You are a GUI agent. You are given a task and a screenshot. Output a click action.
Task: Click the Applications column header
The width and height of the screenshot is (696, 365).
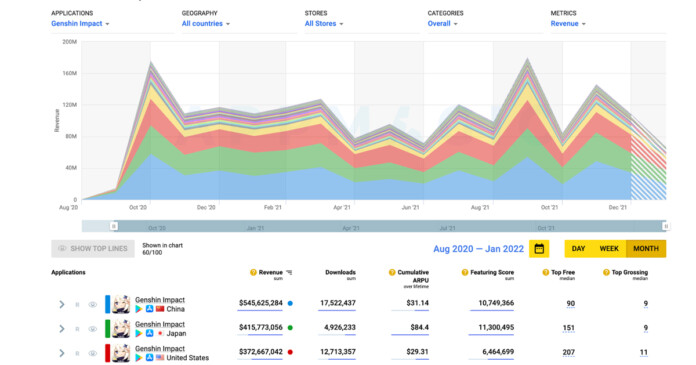click(68, 272)
